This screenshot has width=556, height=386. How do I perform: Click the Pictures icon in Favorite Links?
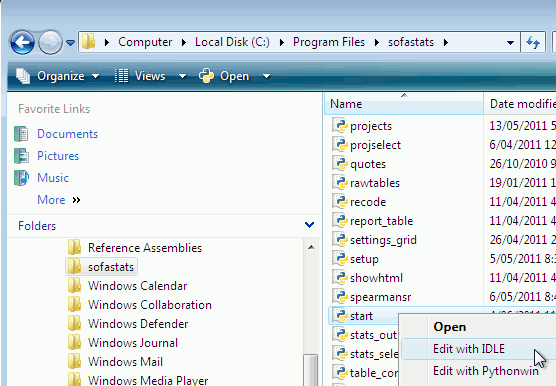click(21, 156)
